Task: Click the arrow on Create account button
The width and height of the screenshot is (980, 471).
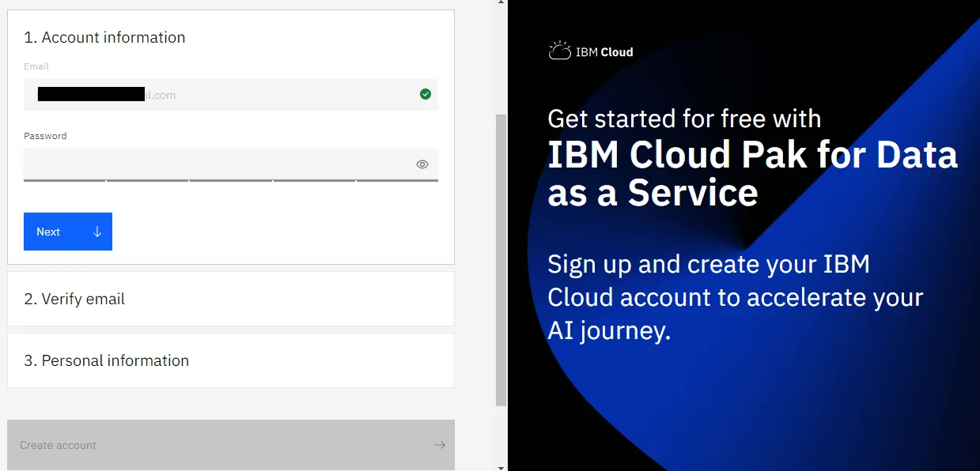Action: pos(440,445)
